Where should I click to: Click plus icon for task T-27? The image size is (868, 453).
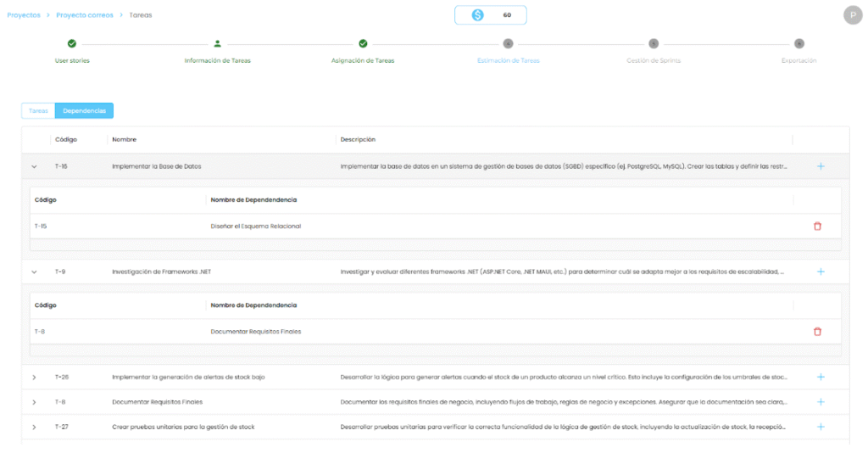pos(820,427)
